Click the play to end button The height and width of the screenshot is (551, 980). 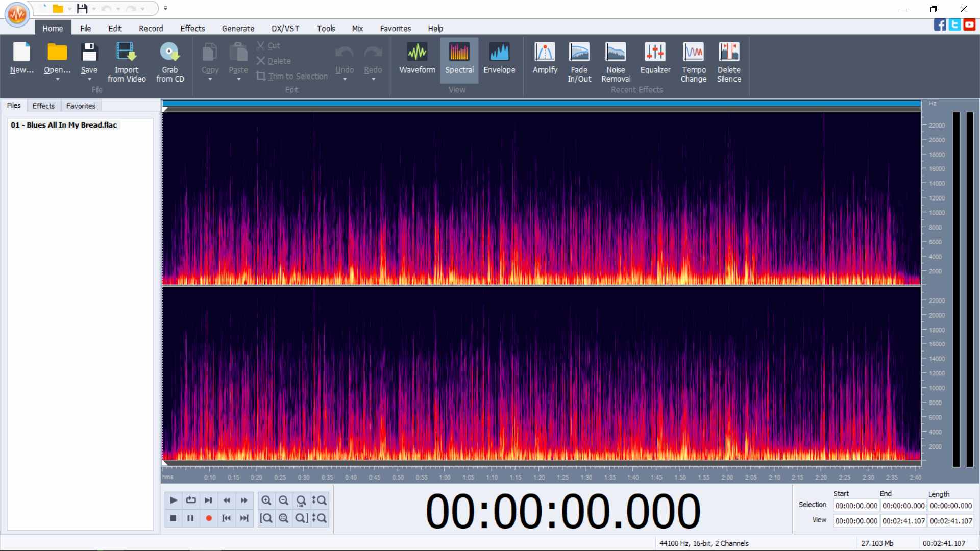point(208,500)
